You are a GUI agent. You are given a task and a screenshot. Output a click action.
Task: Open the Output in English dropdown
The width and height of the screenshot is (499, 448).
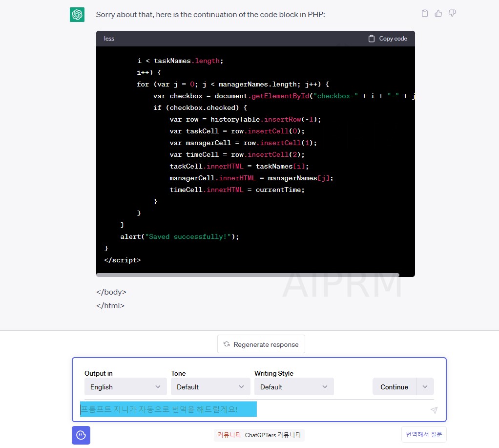coord(125,387)
